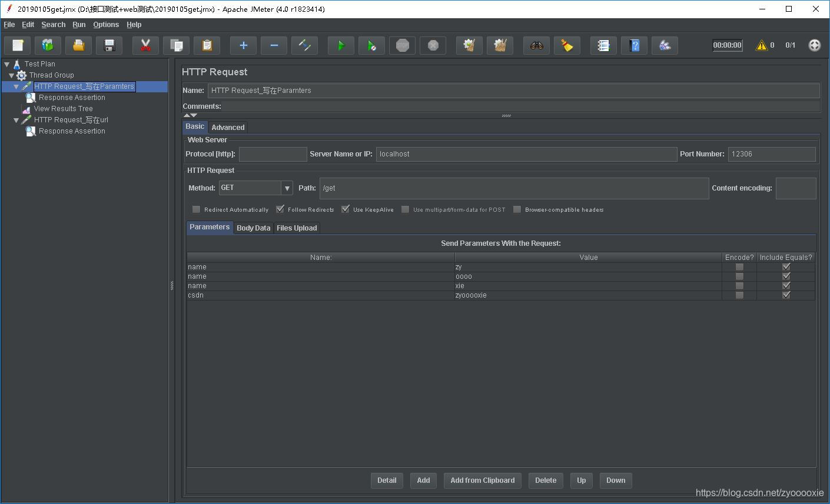Click the Delete parameter button

(x=546, y=480)
